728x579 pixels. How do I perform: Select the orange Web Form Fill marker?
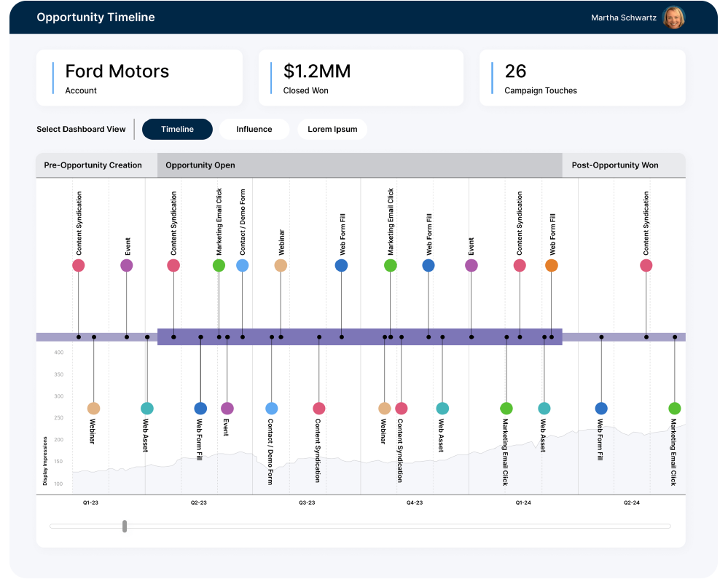[x=551, y=265]
